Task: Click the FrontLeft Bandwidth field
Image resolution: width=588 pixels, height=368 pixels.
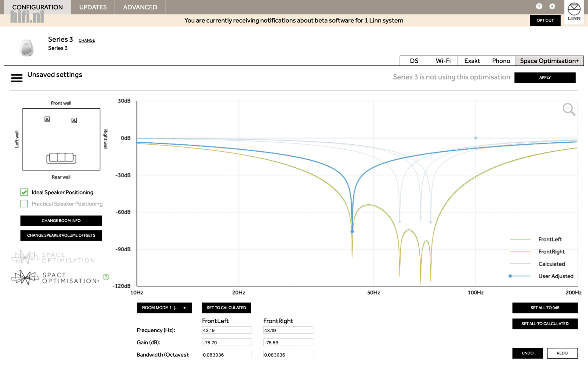Action: 227,355
